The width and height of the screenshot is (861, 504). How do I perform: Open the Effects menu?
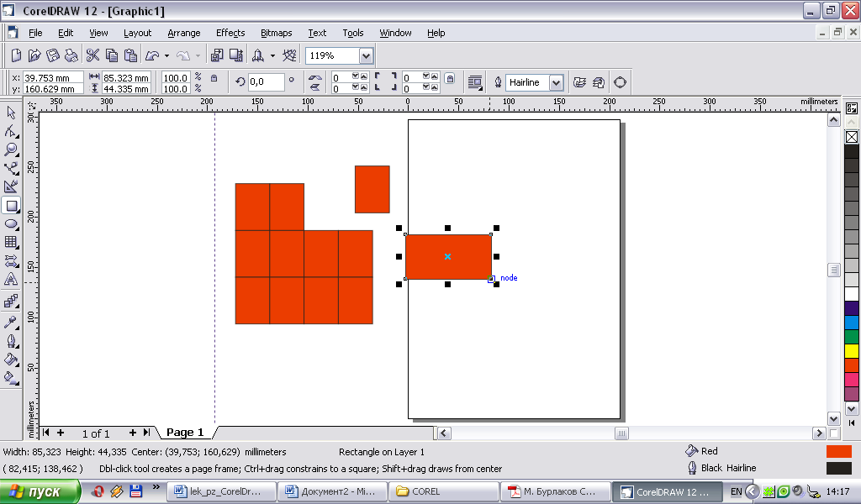[x=230, y=33]
